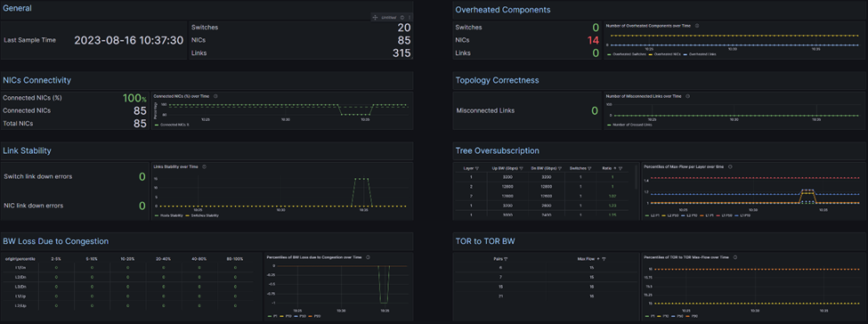The width and height of the screenshot is (868, 324).
Task: Collapse the Topology Correctness row
Action: tap(497, 80)
